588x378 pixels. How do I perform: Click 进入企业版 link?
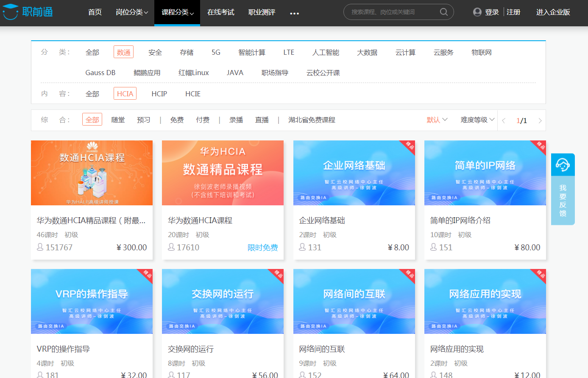pyautogui.click(x=553, y=12)
